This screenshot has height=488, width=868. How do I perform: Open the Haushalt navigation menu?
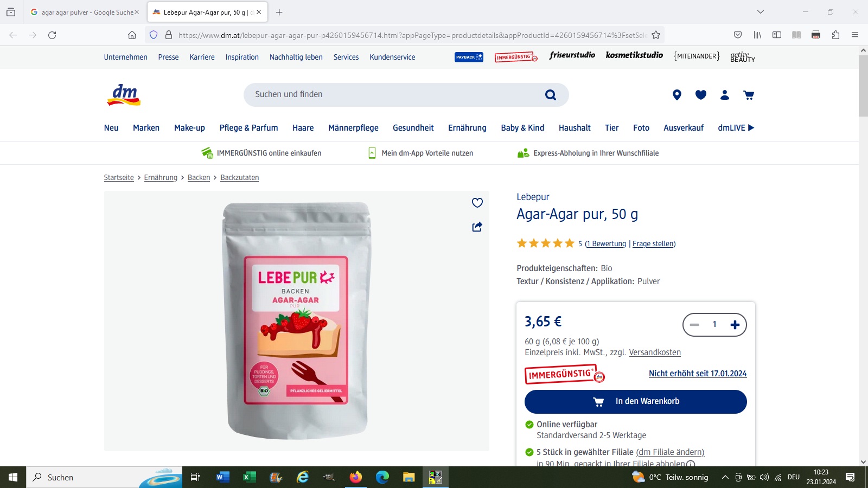pyautogui.click(x=575, y=128)
